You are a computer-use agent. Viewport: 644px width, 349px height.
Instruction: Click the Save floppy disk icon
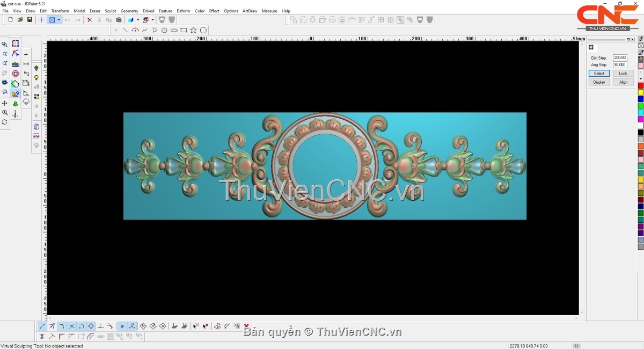pos(30,20)
